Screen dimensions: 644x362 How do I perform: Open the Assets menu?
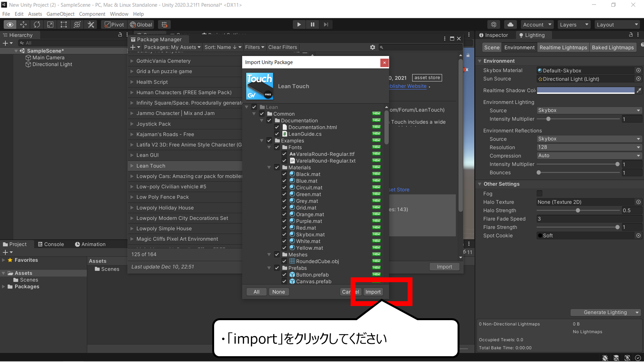pyautogui.click(x=35, y=14)
